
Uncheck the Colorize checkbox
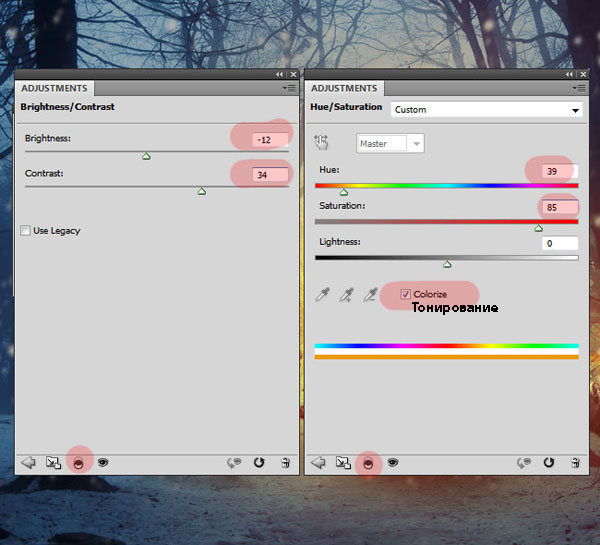pyautogui.click(x=405, y=294)
